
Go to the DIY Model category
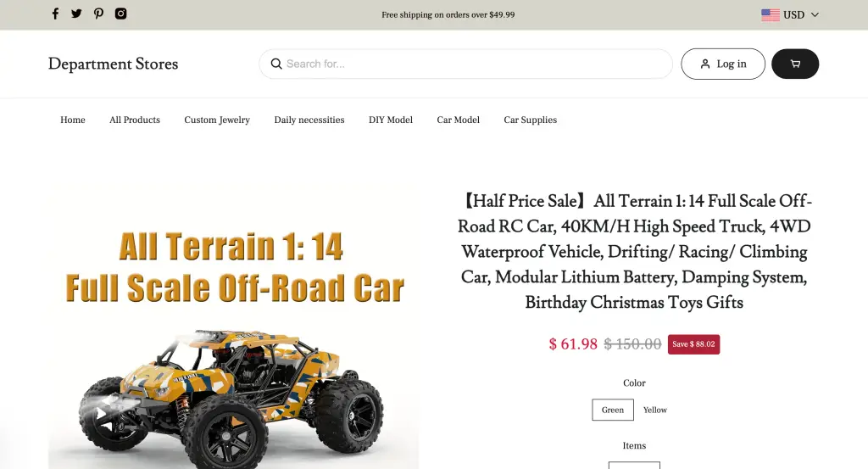[390, 120]
